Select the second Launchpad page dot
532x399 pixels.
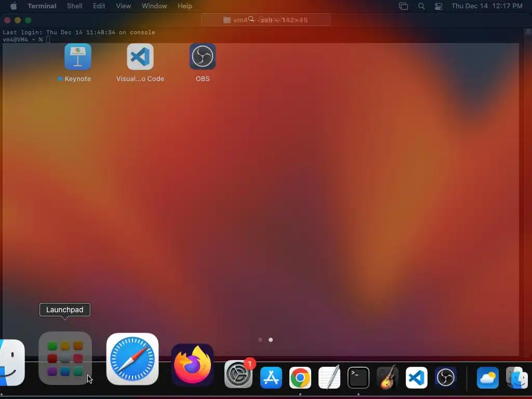(x=271, y=340)
